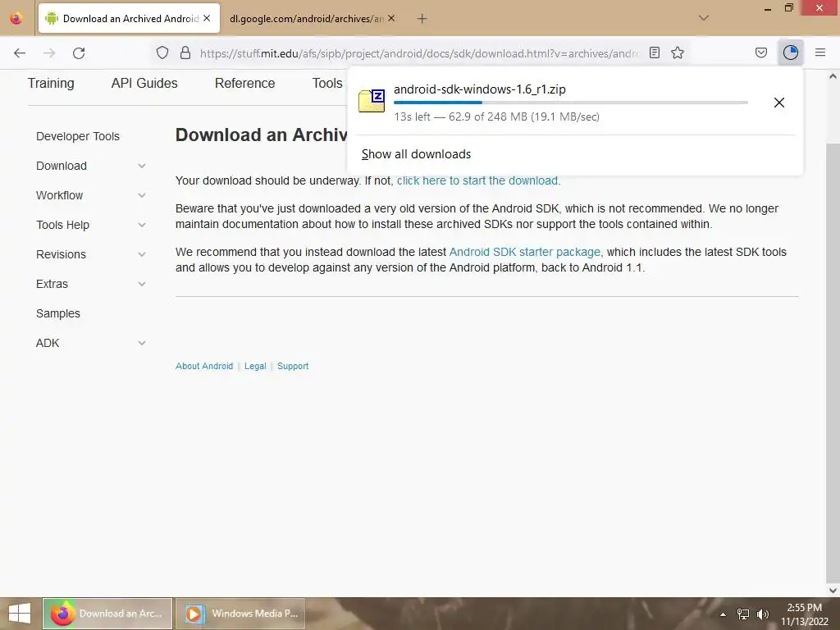840x630 pixels.
Task: Expand the Extras chevron
Action: pos(141,283)
